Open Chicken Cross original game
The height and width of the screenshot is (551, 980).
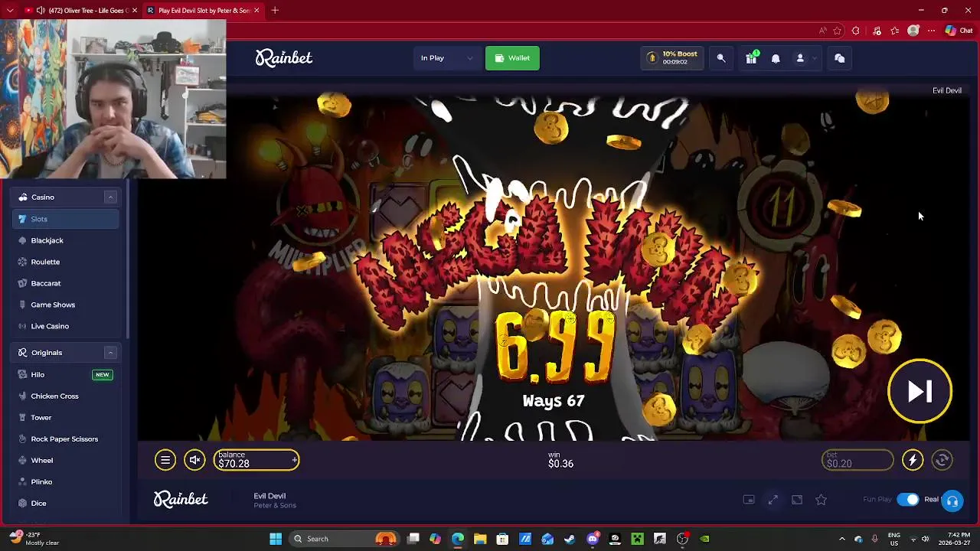tap(66, 396)
